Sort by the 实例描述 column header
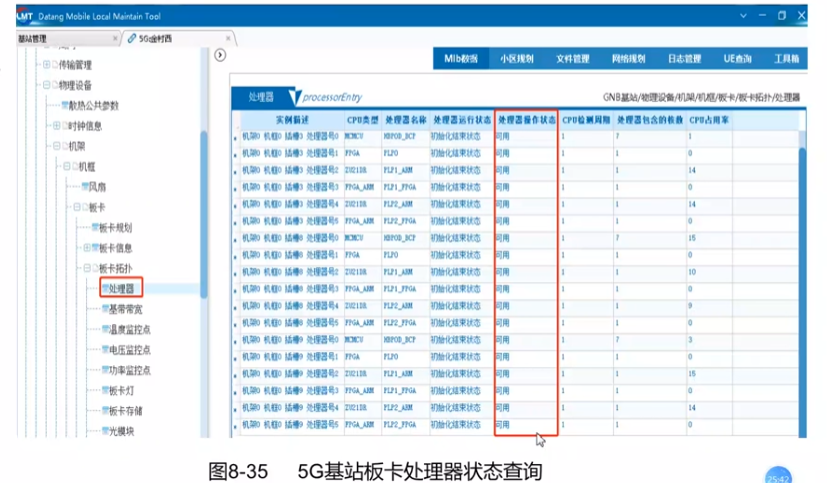The height and width of the screenshot is (483, 827). 292,120
